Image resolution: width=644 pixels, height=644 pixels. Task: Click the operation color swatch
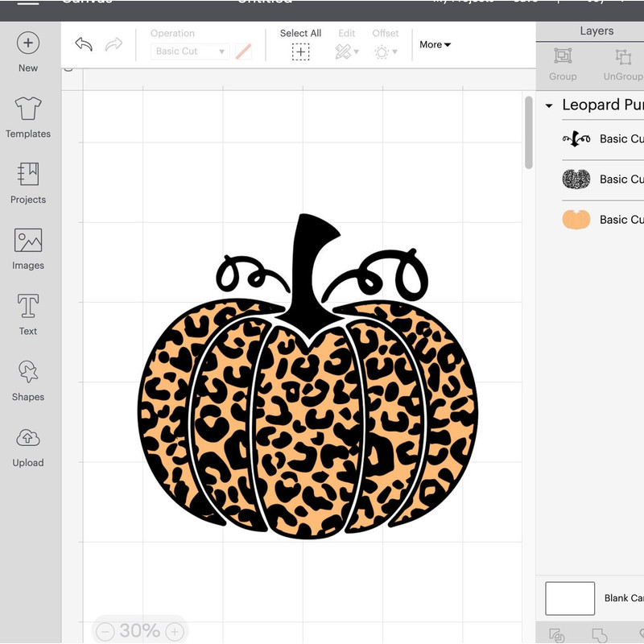click(x=242, y=51)
